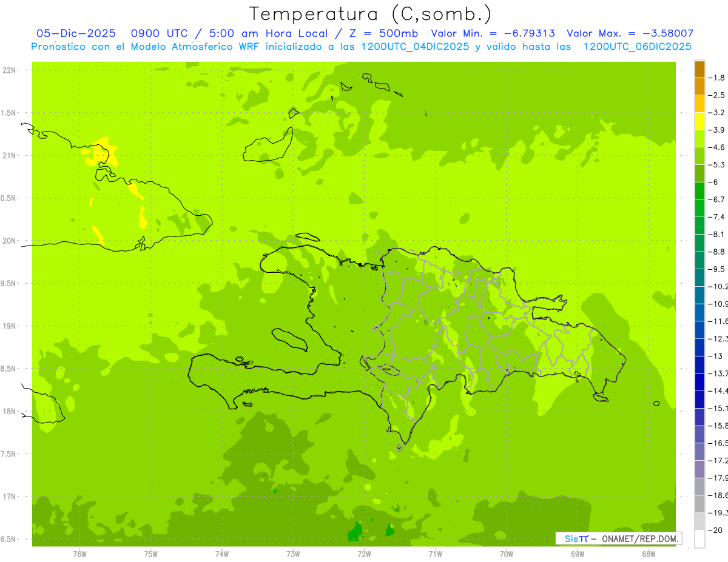This screenshot has height=562, width=728.
Task: Click the white swatch below the -20 label
Action: (x=699, y=539)
